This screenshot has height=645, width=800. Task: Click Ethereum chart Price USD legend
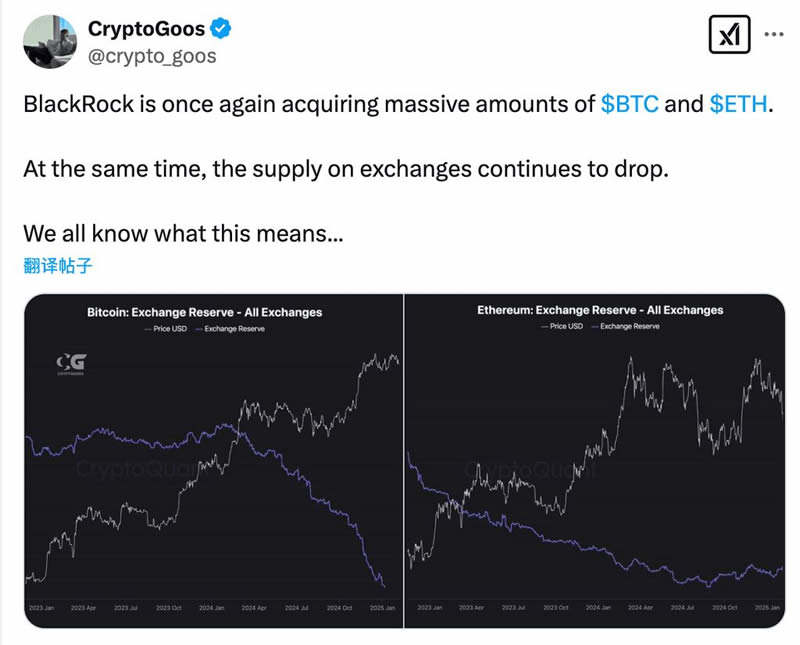click(562, 326)
